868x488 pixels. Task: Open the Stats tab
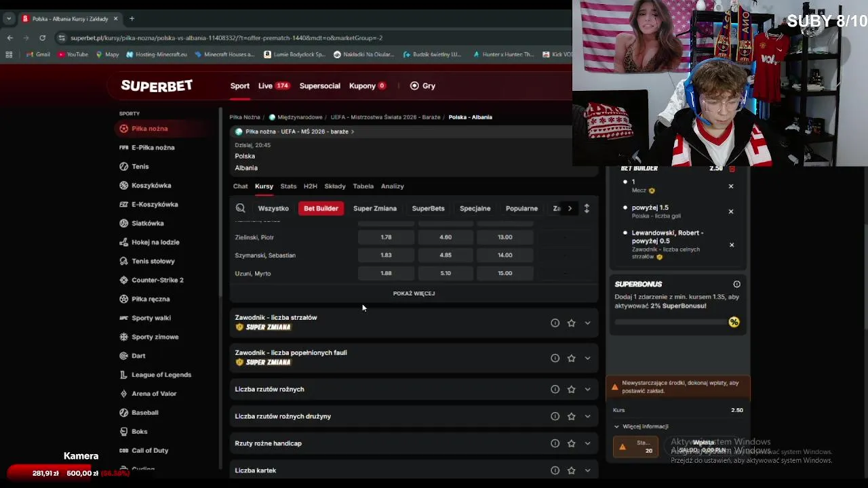[288, 186]
